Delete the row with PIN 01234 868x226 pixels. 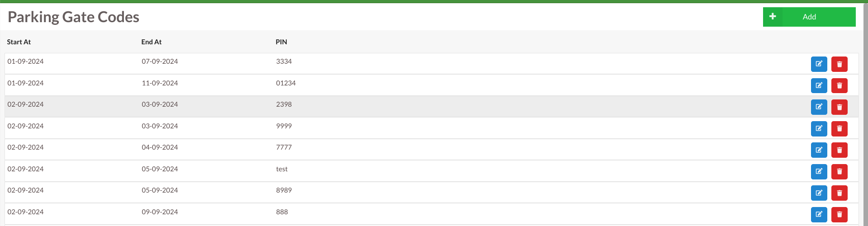coord(839,85)
